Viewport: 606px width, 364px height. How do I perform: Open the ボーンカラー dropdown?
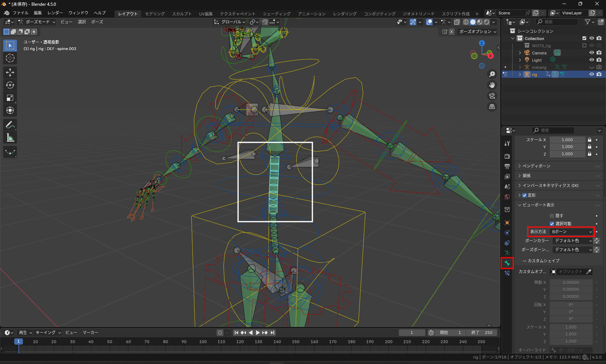pos(573,241)
